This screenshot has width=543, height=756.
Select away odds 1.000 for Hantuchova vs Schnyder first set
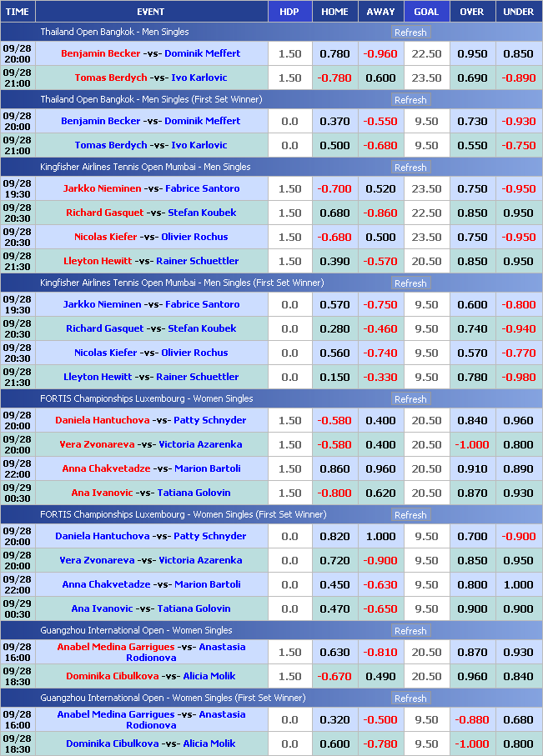tap(380, 537)
